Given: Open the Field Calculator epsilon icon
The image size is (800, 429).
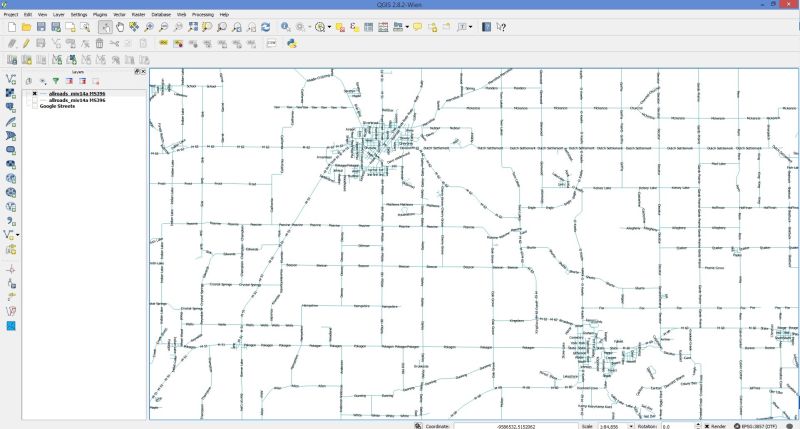Looking at the screenshot, I should point(354,27).
